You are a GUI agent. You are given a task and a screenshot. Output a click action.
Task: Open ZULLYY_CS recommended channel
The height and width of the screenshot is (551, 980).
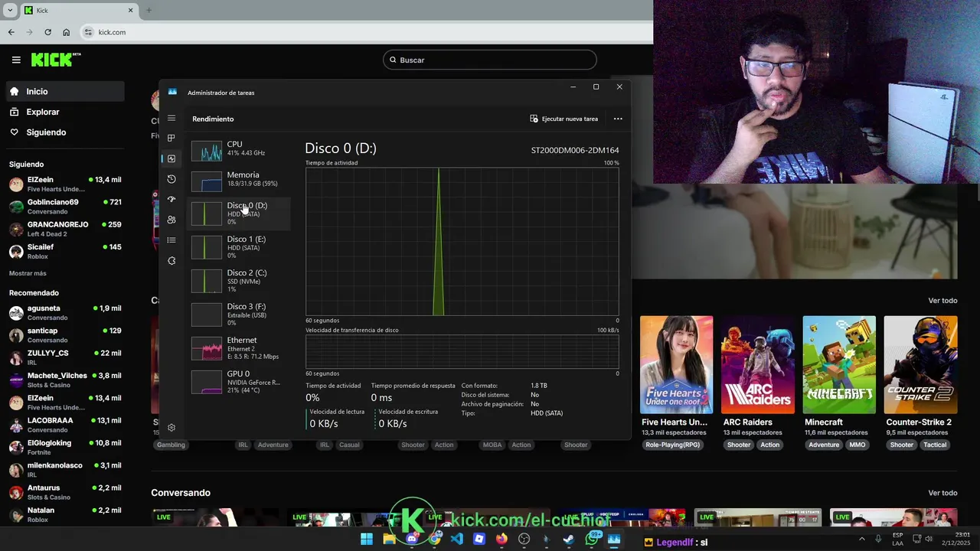click(x=65, y=357)
